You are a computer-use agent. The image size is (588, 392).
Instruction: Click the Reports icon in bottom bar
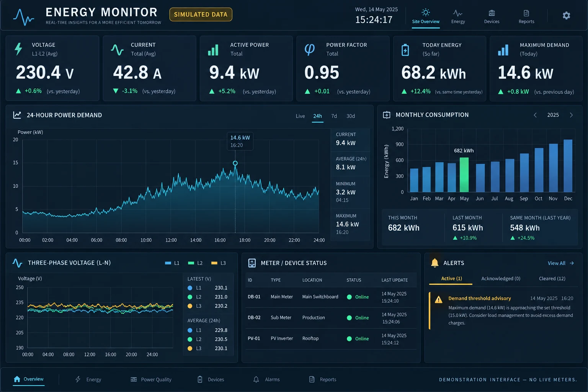point(312,379)
